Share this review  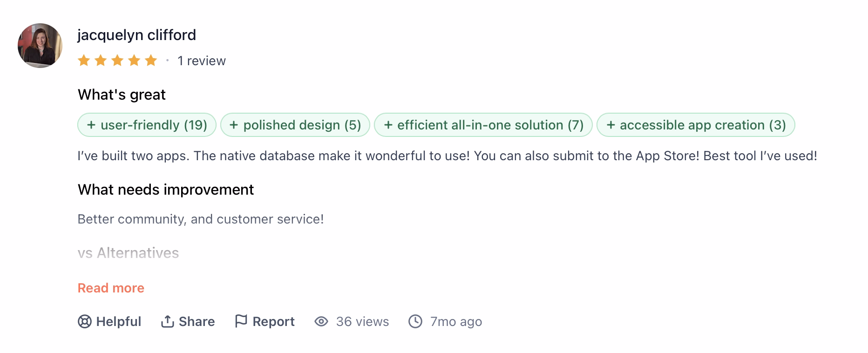coord(188,322)
